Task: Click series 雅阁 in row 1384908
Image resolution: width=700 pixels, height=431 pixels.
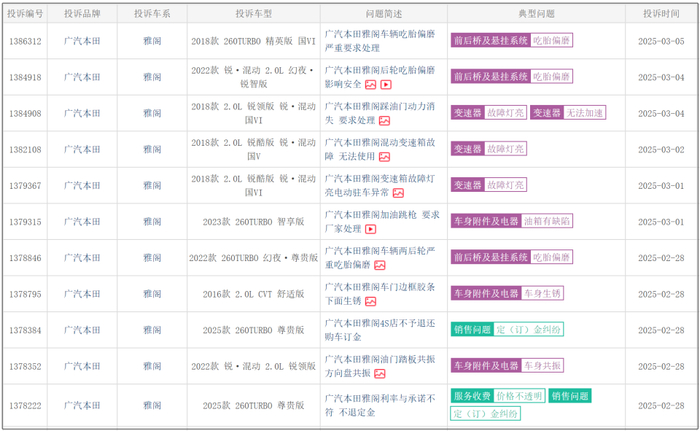Action: (x=152, y=113)
